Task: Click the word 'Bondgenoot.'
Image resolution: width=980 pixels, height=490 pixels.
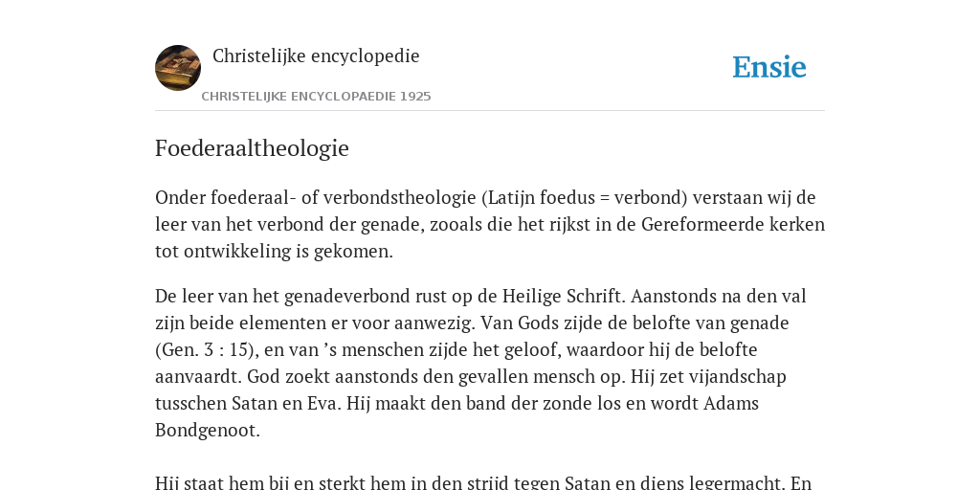Action: pos(208,430)
